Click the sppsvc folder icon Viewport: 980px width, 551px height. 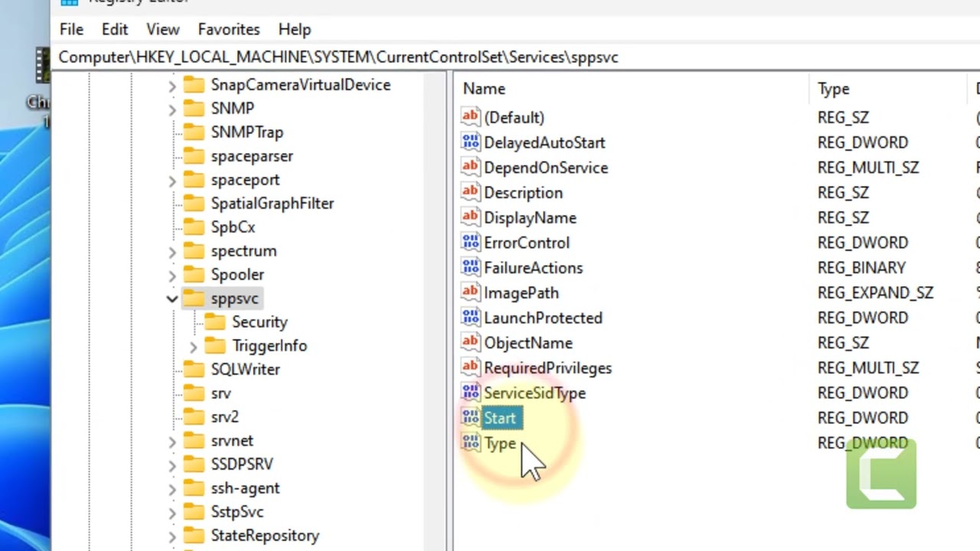pos(194,298)
